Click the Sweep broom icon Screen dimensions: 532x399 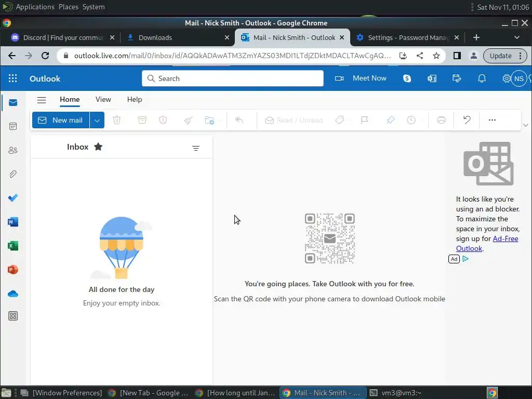click(188, 120)
